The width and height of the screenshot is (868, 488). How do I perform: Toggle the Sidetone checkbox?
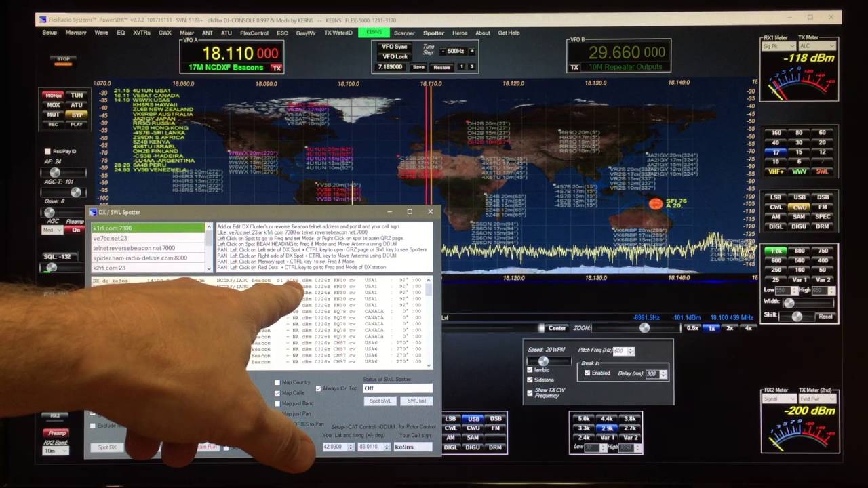(x=530, y=380)
